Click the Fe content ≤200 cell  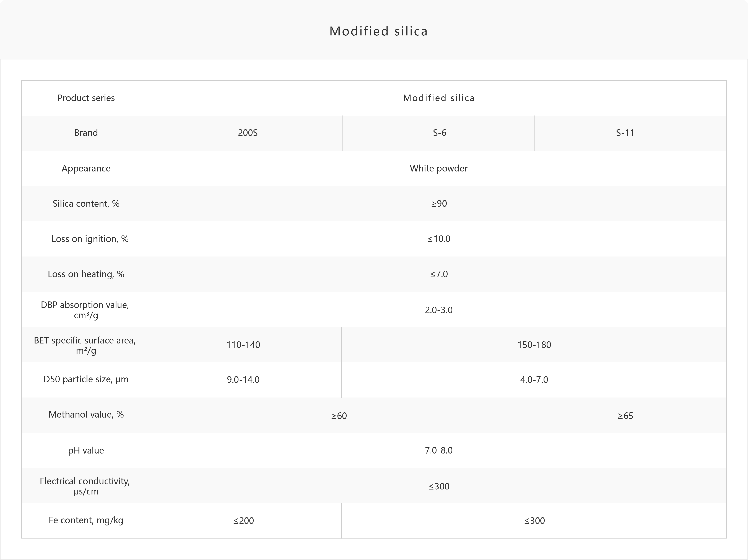[x=246, y=521]
